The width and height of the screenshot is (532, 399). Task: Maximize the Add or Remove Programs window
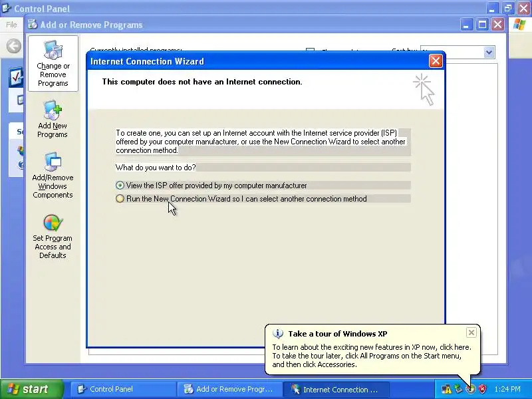(482, 25)
